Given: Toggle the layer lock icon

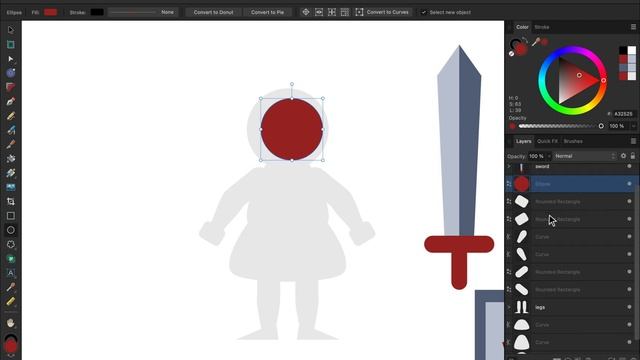Looking at the screenshot, I should pyautogui.click(x=633, y=156).
